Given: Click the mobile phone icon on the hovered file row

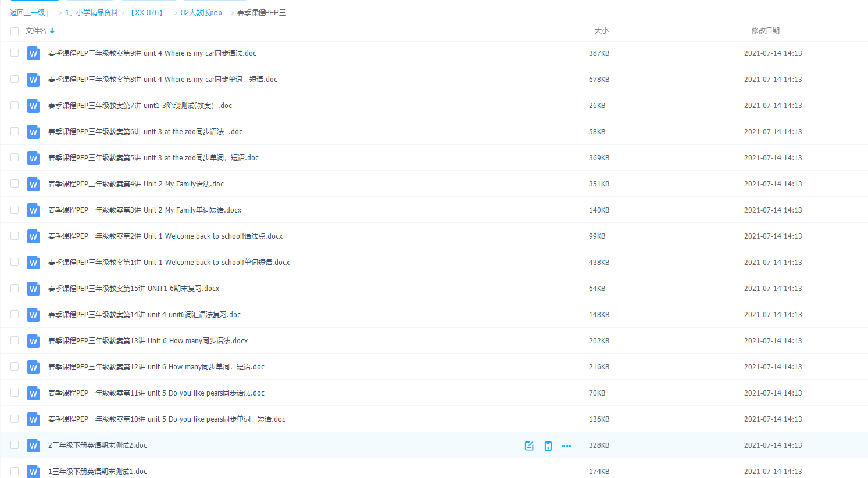Looking at the screenshot, I should coord(548,445).
